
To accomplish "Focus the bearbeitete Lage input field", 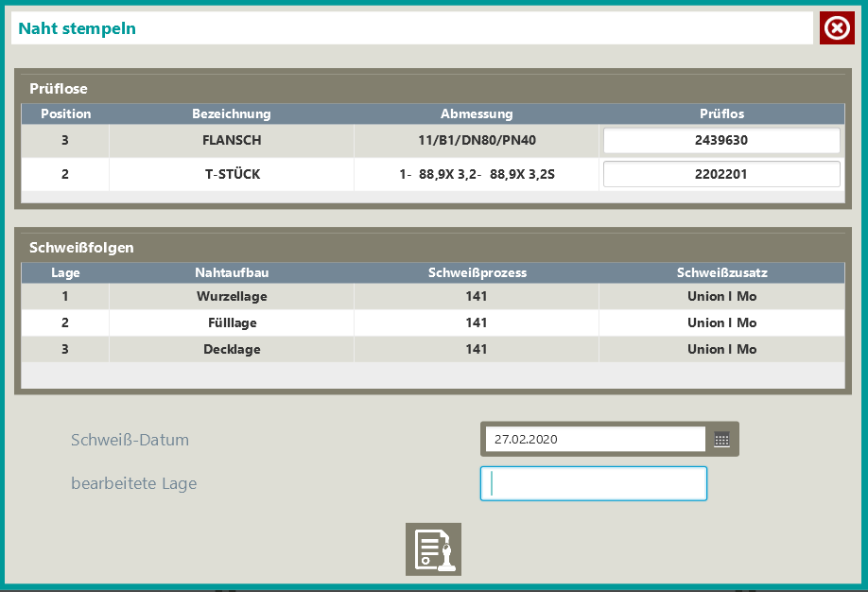I will tap(593, 483).
